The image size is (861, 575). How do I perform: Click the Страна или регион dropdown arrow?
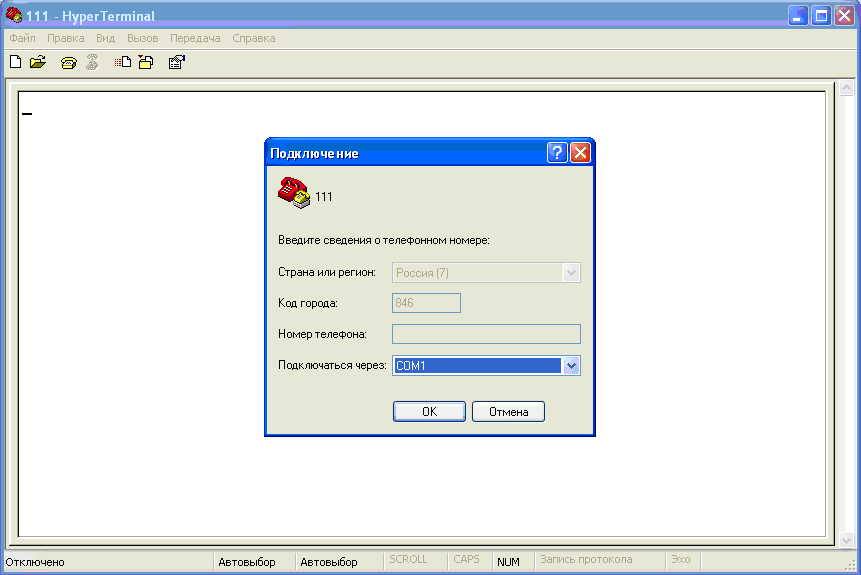pyautogui.click(x=571, y=272)
